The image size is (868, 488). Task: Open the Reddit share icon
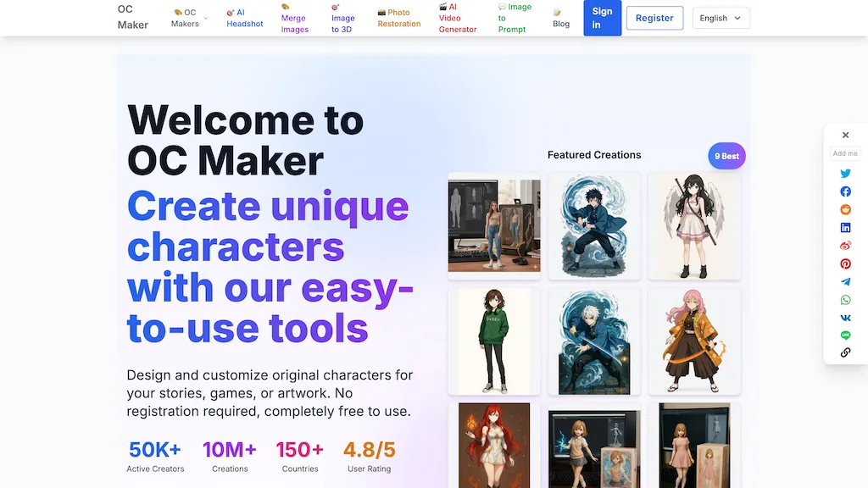(x=845, y=209)
